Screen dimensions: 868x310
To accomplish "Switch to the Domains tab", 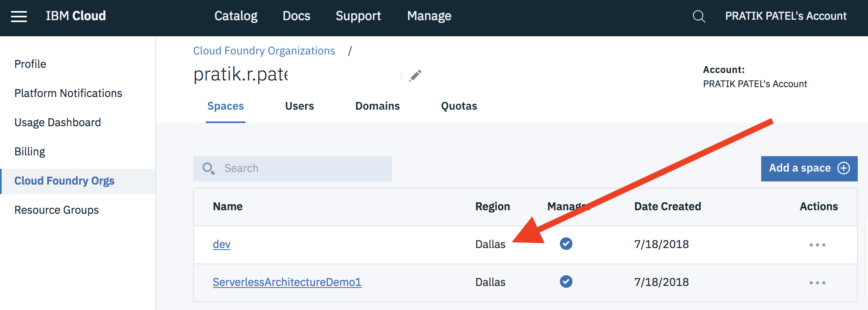I will pyautogui.click(x=378, y=106).
